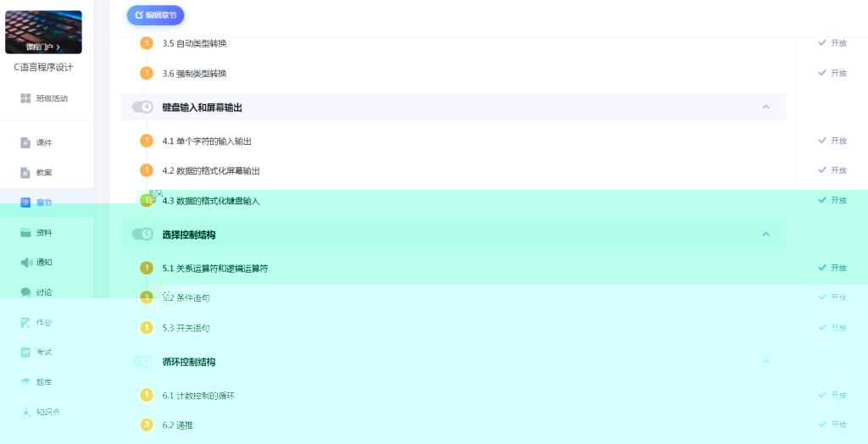Click the 循环控制结构 chapter title
The height and width of the screenshot is (444, 868).
[189, 362]
